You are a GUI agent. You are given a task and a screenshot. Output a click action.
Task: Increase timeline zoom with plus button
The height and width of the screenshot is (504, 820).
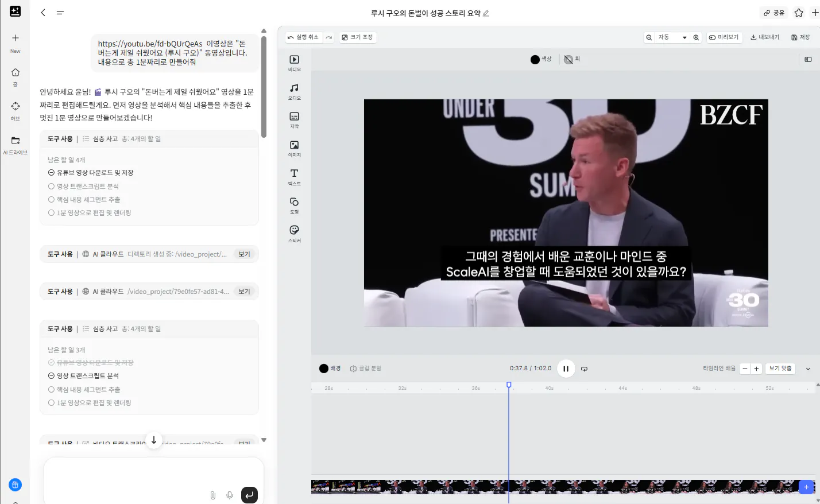pyautogui.click(x=756, y=369)
